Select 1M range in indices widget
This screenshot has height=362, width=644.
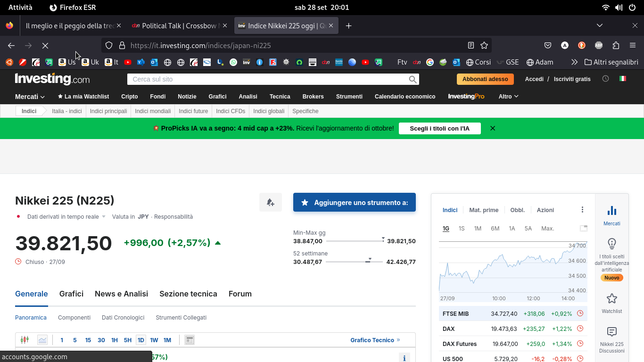point(478,228)
